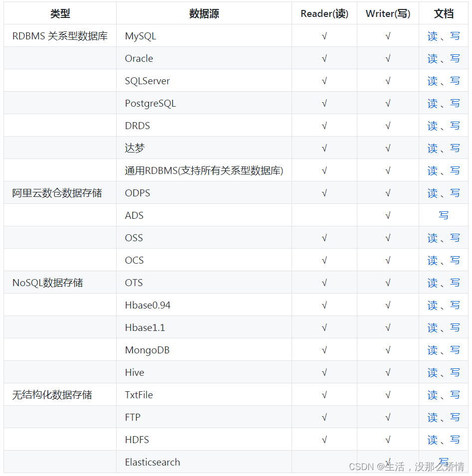This screenshot has height=476, width=472.
Task: Open the 写 doc link for 达梦
Action: point(455,148)
